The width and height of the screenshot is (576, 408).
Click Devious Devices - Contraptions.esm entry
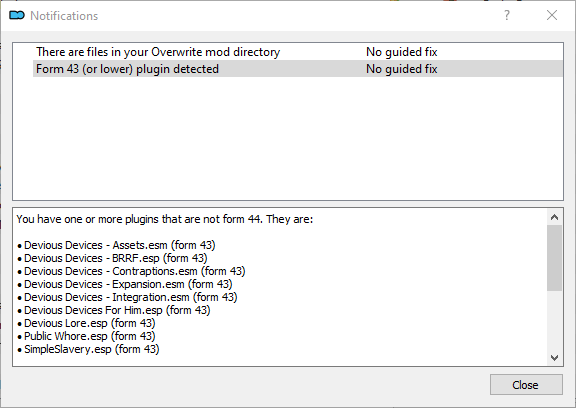click(131, 271)
